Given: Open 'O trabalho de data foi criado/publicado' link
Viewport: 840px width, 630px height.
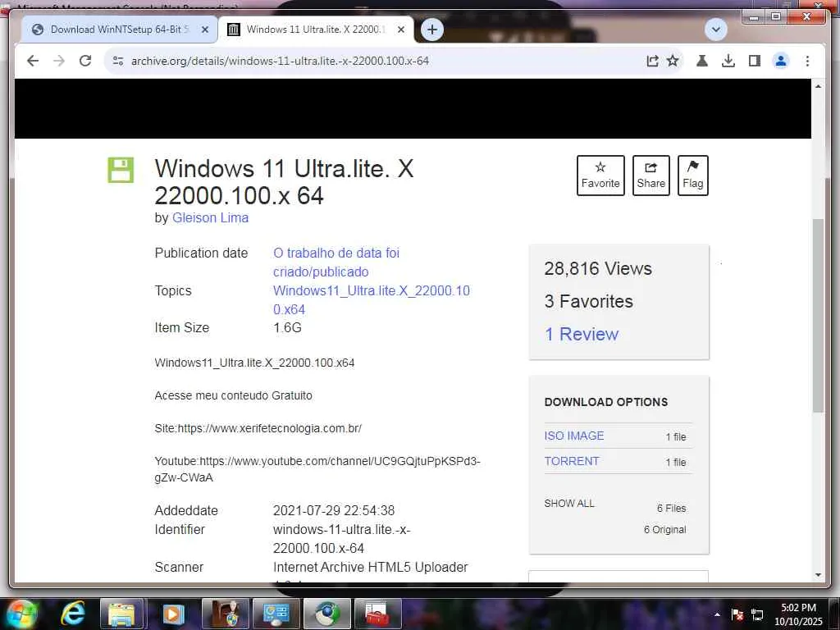Looking at the screenshot, I should [x=336, y=262].
